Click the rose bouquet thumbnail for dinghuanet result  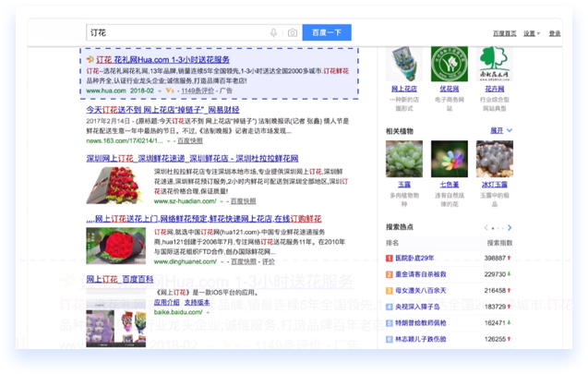115,246
